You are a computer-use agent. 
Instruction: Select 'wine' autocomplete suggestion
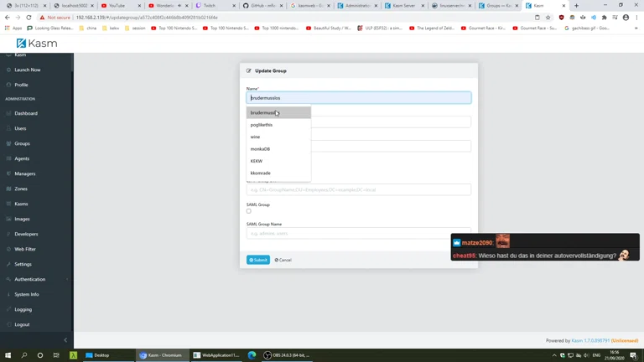[x=278, y=137]
